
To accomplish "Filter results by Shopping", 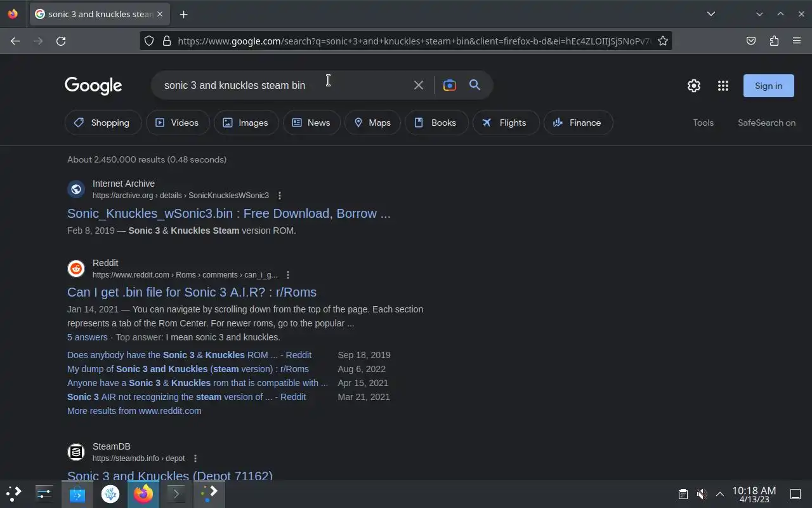I will click(x=103, y=123).
